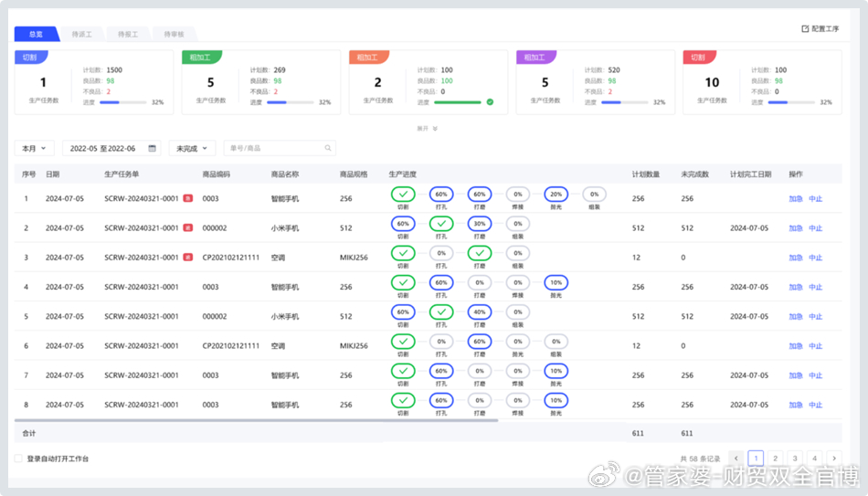Image resolution: width=868 pixels, height=496 pixels.
Task: Click progress bar in the 切割 card showing 1
Action: tap(122, 102)
